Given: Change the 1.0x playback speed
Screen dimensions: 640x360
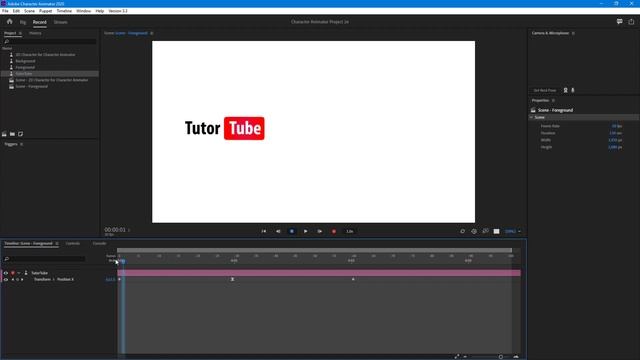Looking at the screenshot, I should coord(350,231).
